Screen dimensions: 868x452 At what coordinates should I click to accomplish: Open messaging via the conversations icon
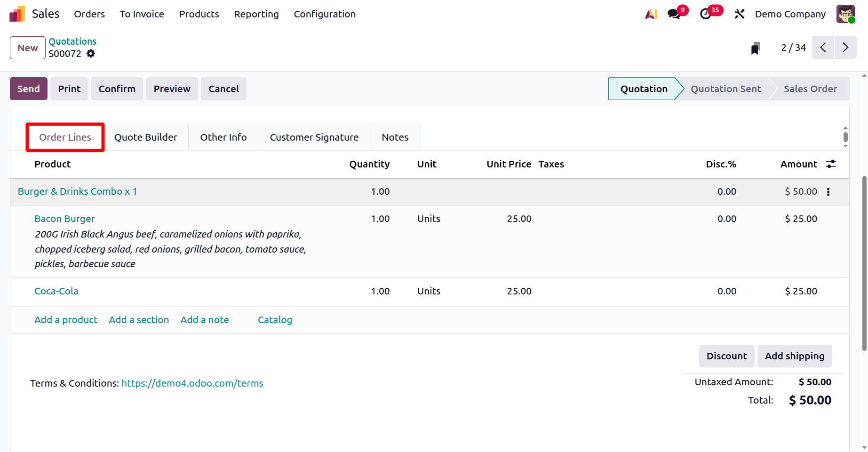click(673, 14)
